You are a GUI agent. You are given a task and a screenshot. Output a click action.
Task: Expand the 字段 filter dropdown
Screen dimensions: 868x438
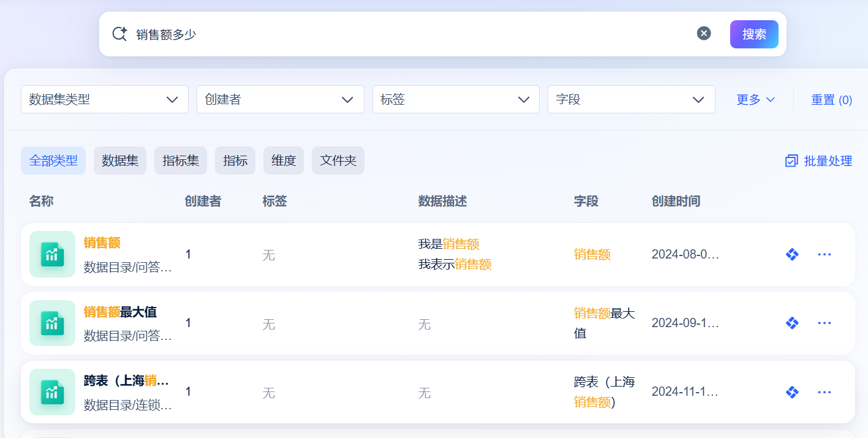click(x=631, y=99)
